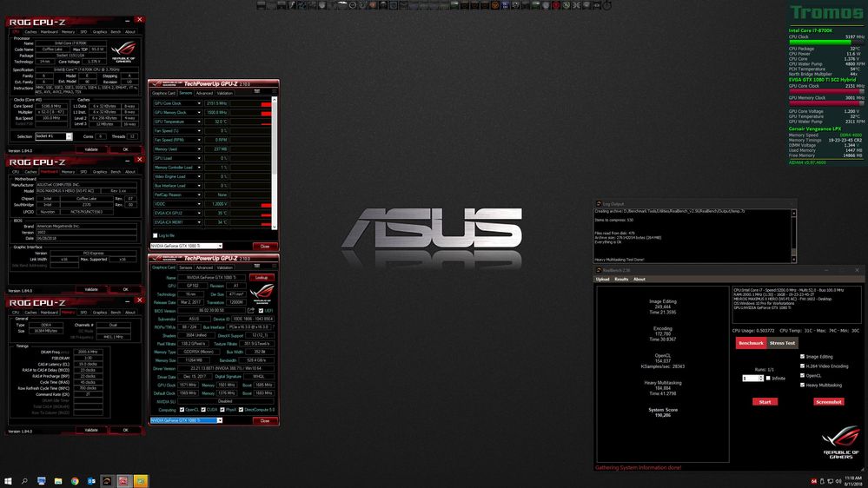Open File Explorer from the taskbar
The height and width of the screenshot is (488, 868).
58,481
